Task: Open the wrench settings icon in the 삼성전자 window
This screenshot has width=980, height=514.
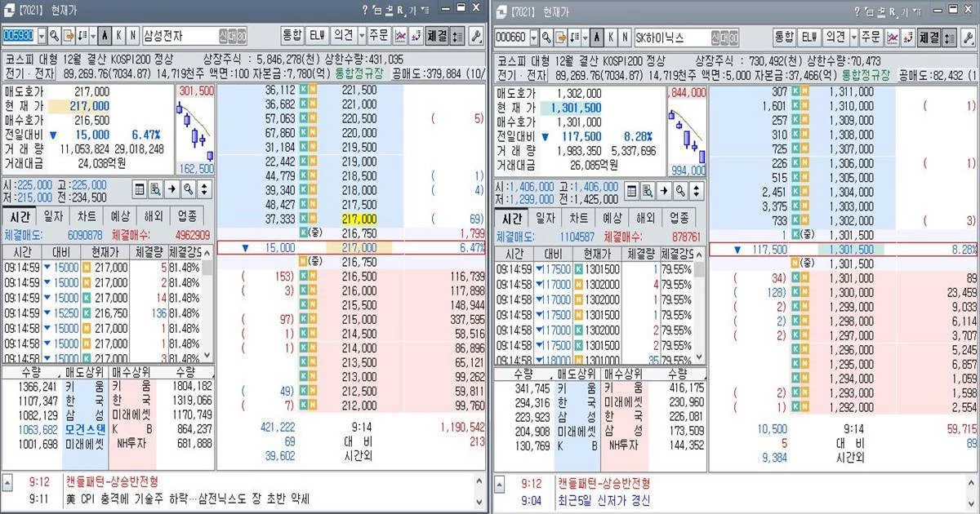Action: 475,37
